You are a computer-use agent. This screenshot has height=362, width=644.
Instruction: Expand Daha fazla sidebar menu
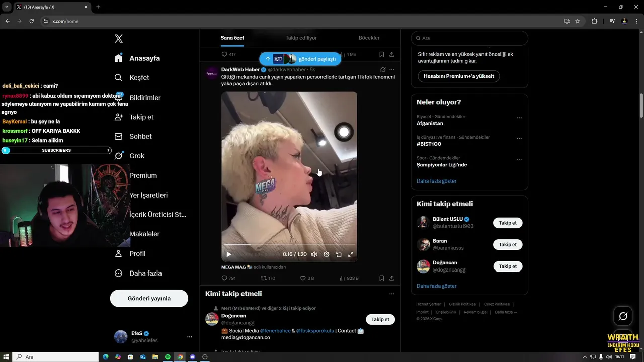pos(138,274)
